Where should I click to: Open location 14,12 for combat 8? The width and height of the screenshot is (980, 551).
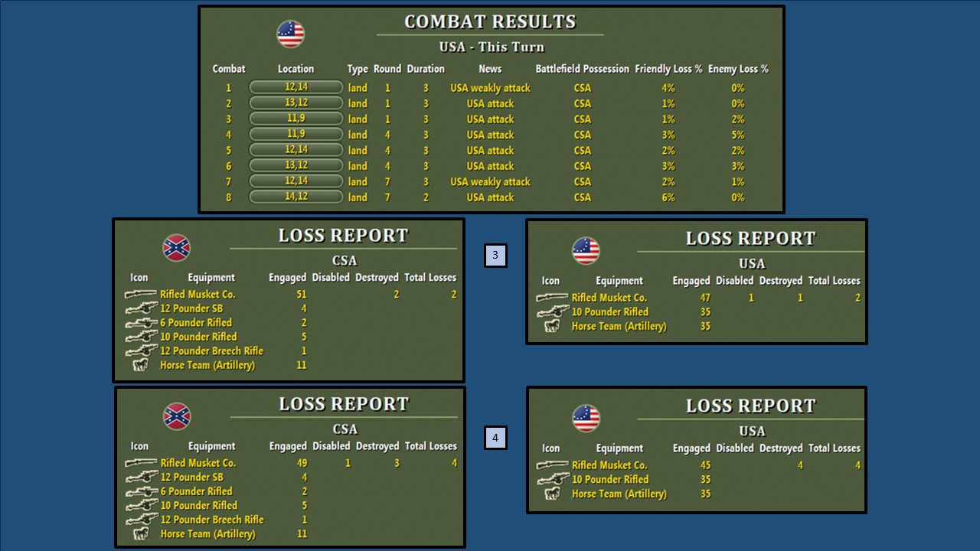pos(296,197)
